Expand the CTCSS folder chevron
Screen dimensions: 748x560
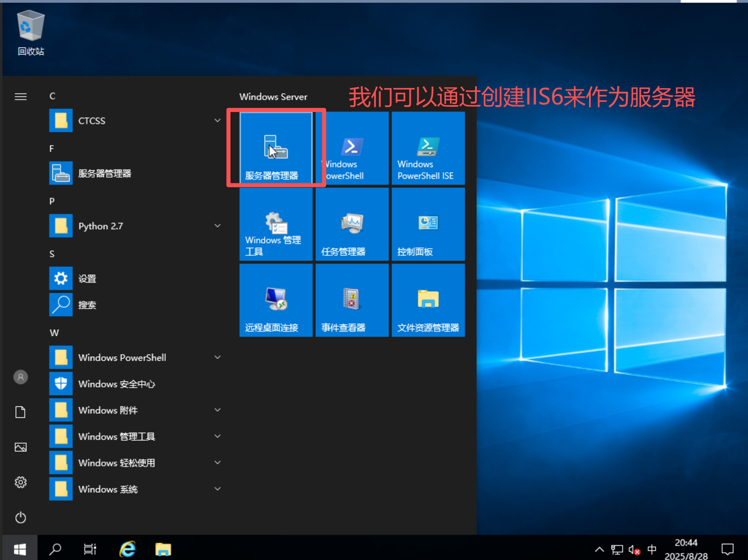click(217, 121)
